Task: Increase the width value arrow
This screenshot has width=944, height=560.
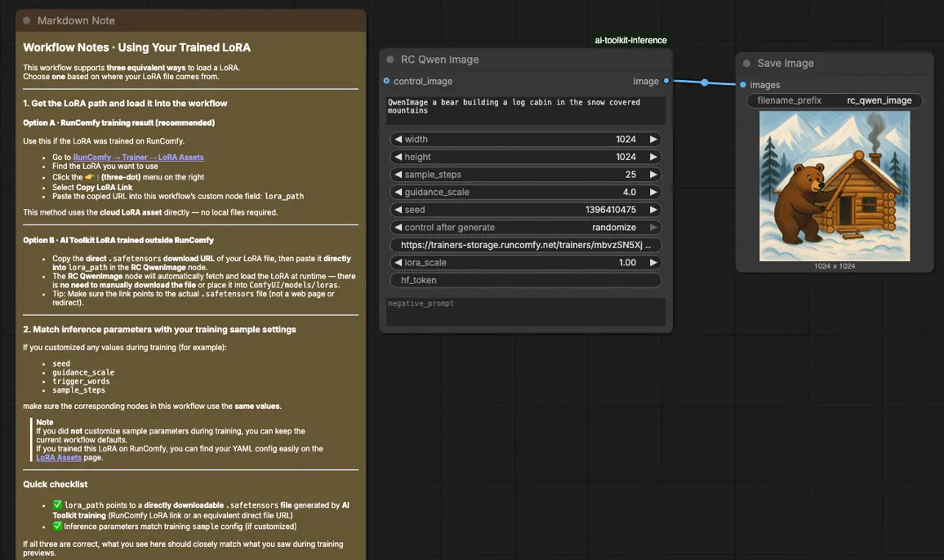Action: click(x=653, y=139)
